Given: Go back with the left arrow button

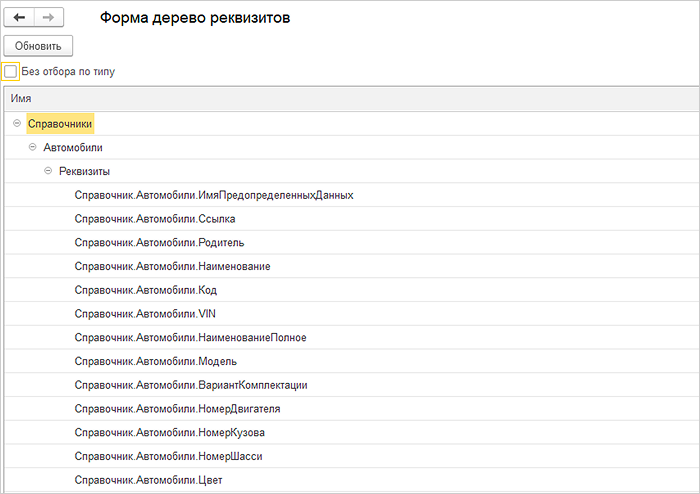Looking at the screenshot, I should [x=19, y=17].
